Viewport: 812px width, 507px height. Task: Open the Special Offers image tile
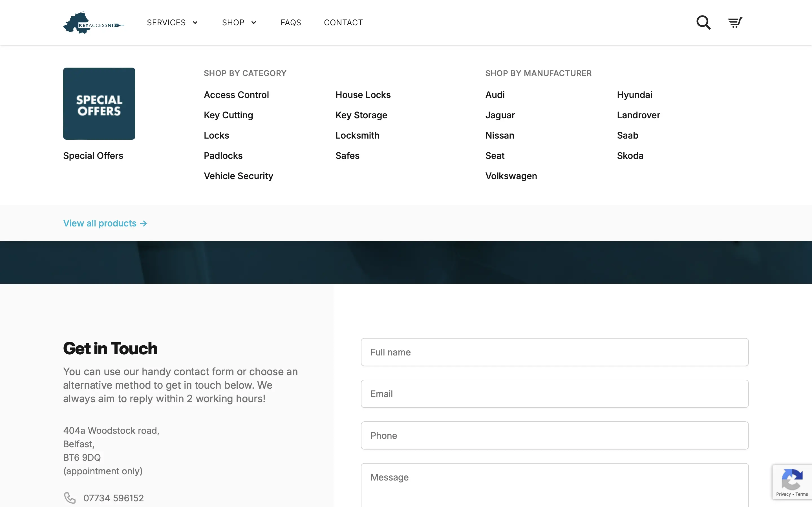coord(99,104)
